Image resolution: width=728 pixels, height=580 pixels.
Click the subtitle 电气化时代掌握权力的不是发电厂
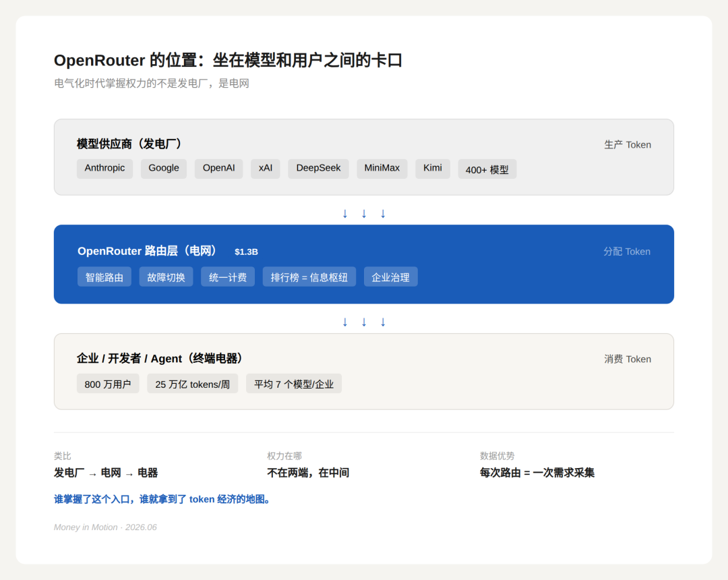(x=152, y=84)
